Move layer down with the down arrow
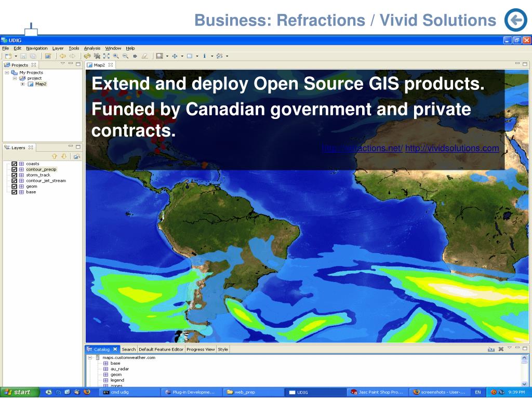Image resolution: width=532 pixels, height=399 pixels. (x=64, y=156)
